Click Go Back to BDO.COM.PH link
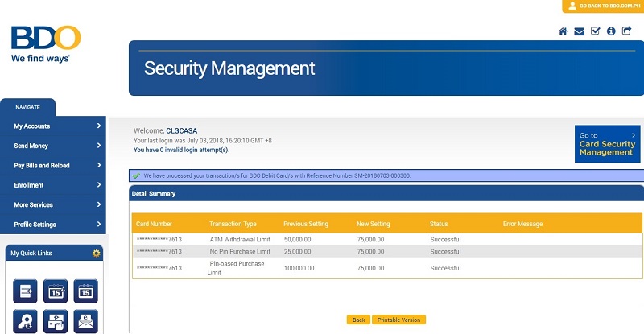Viewport: 644px width, 334px height. click(x=603, y=6)
